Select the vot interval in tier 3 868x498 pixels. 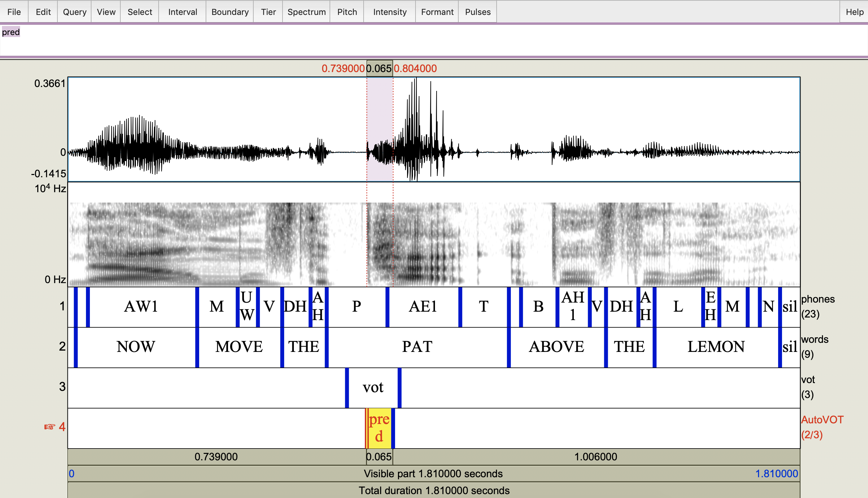[373, 388]
